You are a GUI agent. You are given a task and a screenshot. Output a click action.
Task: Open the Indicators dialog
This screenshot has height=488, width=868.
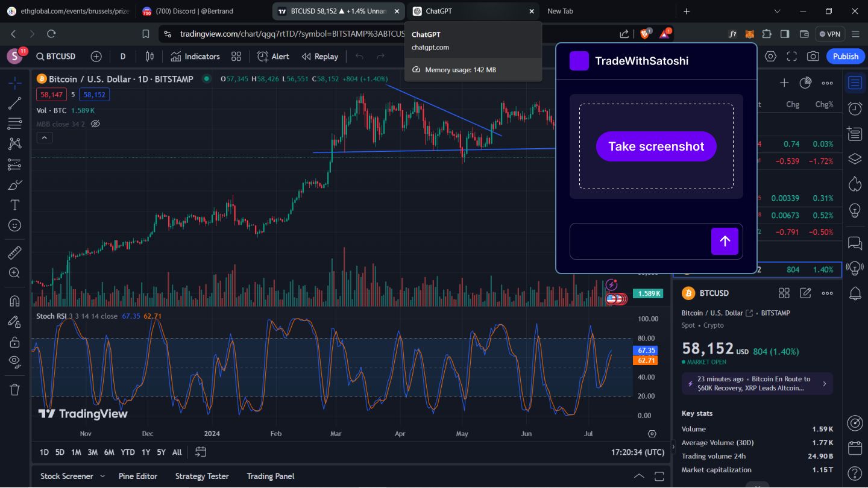coord(195,56)
